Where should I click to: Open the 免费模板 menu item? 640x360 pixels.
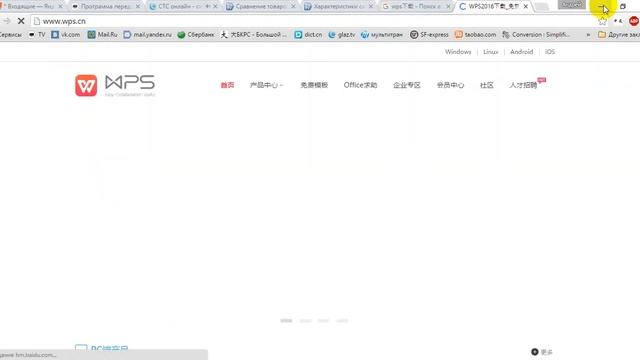click(314, 85)
